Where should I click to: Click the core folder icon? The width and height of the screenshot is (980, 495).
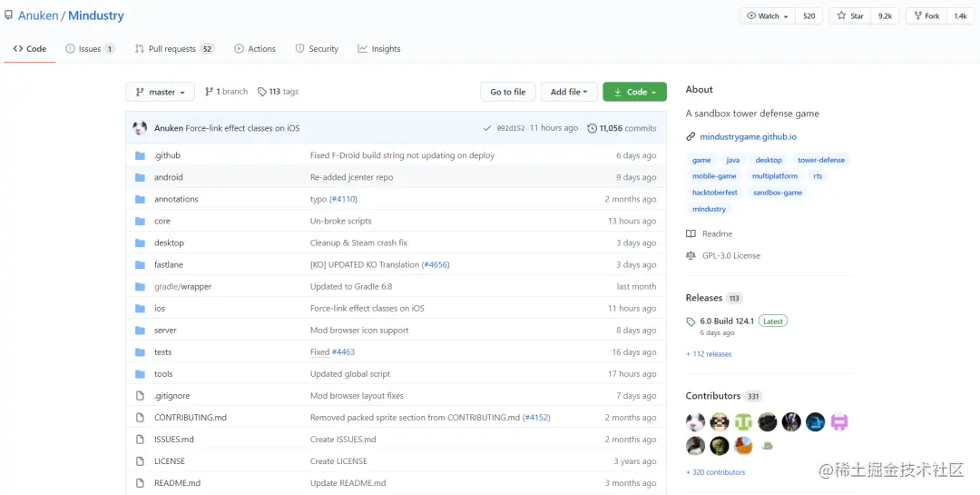[x=140, y=221]
